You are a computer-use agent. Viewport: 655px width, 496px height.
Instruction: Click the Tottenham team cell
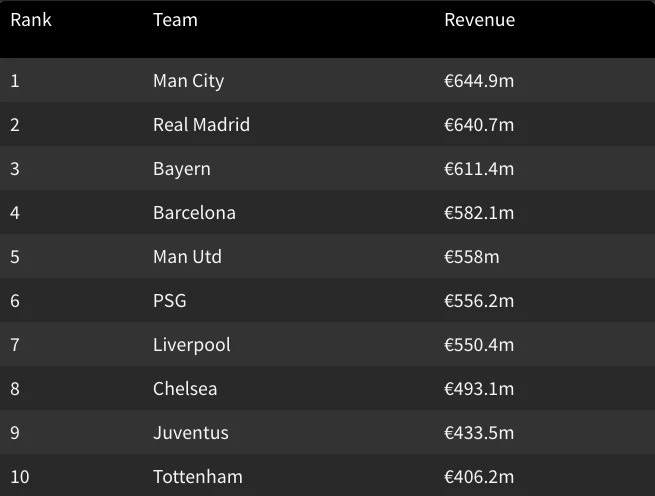coord(198,476)
